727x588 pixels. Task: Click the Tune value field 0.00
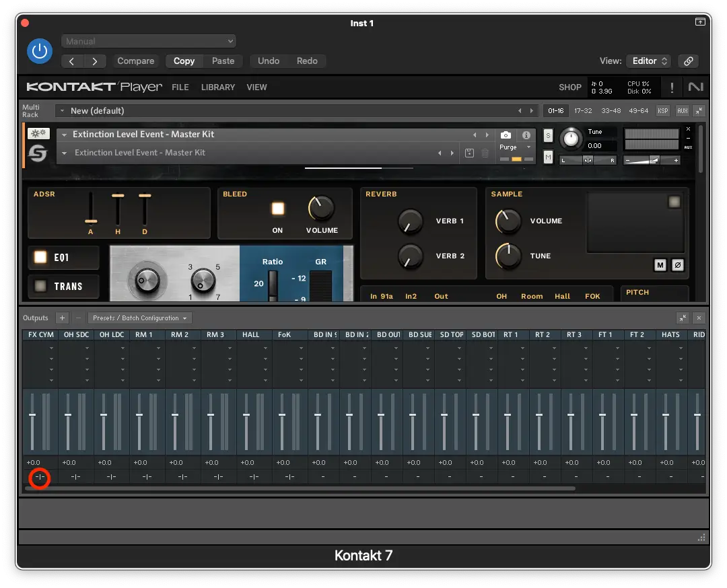coord(601,145)
